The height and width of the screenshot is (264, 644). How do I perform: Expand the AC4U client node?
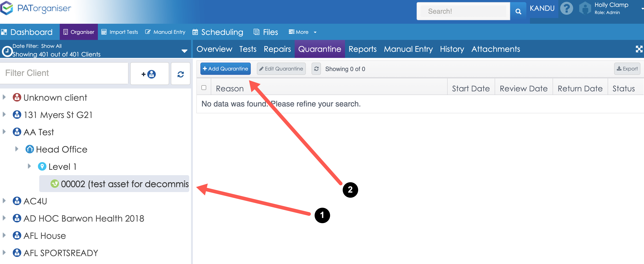coord(4,201)
